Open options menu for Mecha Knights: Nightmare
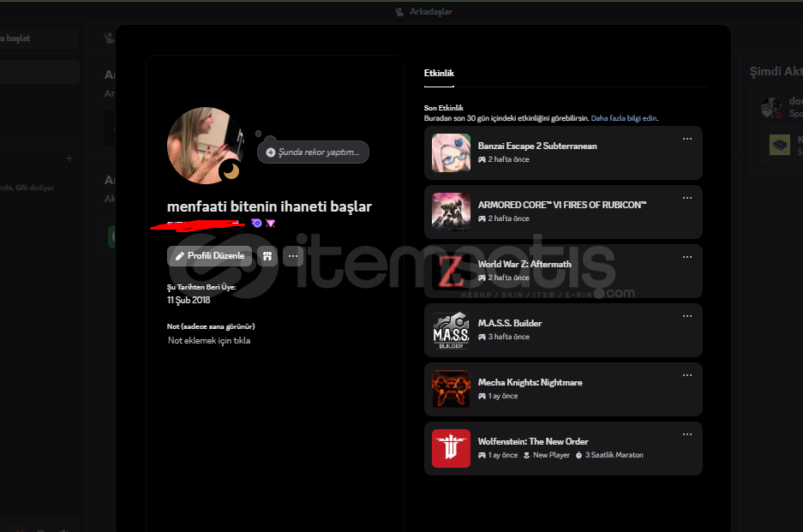This screenshot has height=532, width=803. [687, 375]
